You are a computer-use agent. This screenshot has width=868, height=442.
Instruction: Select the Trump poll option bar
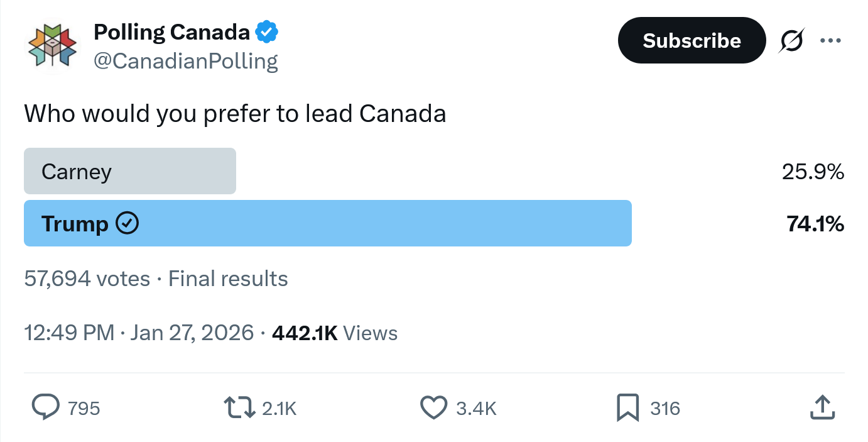(327, 223)
